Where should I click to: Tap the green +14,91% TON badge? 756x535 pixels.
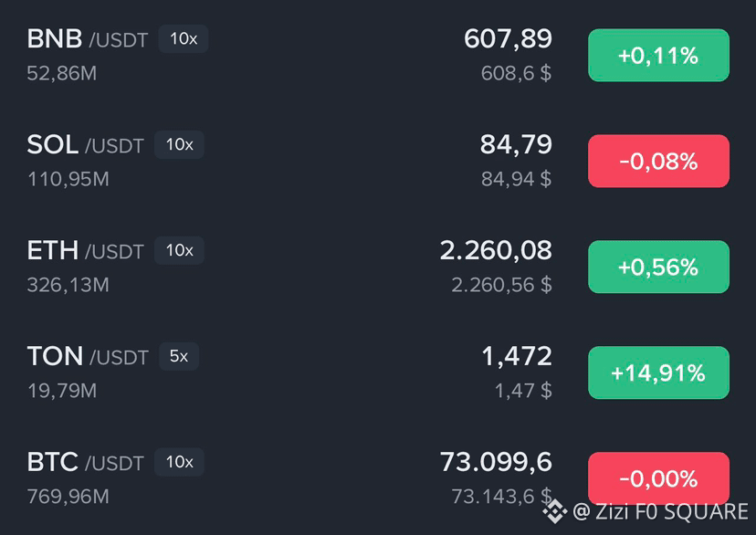(x=658, y=372)
